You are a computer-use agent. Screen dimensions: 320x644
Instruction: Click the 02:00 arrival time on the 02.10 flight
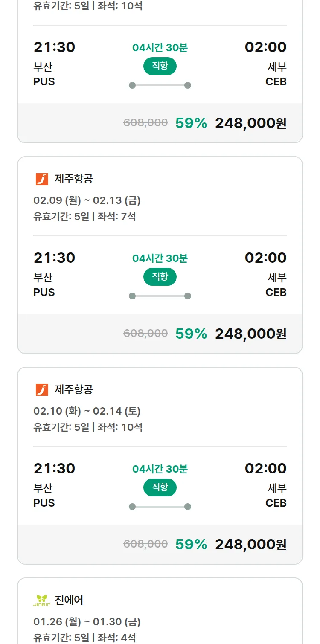pos(265,469)
